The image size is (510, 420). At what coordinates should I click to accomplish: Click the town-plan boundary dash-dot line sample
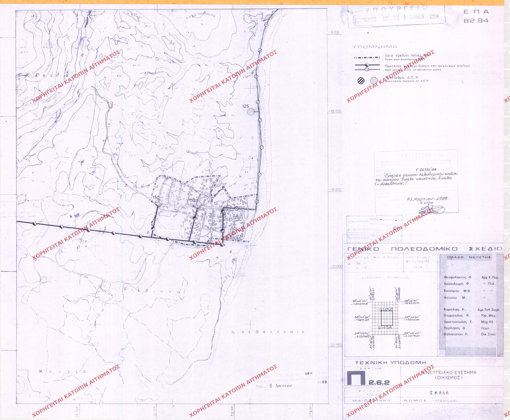pos(367,58)
